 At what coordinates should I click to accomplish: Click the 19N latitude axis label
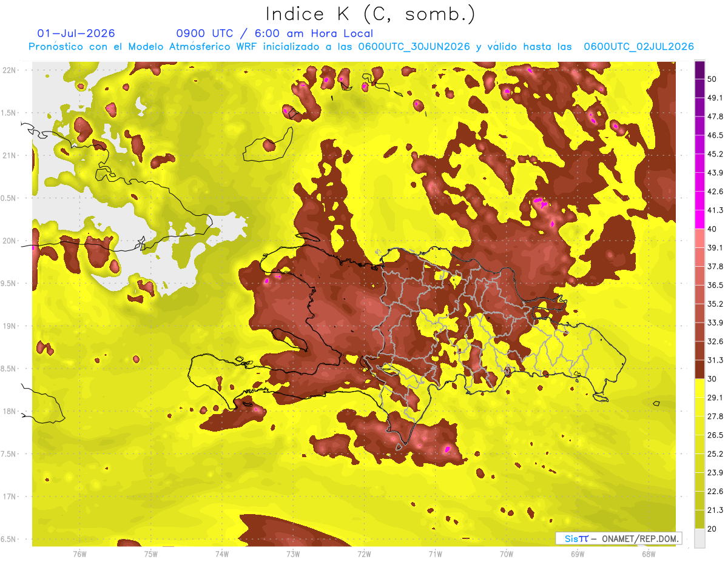(10, 326)
